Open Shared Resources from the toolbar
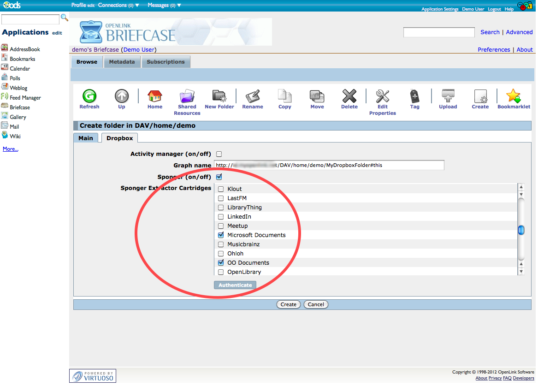544x392 pixels. (187, 96)
